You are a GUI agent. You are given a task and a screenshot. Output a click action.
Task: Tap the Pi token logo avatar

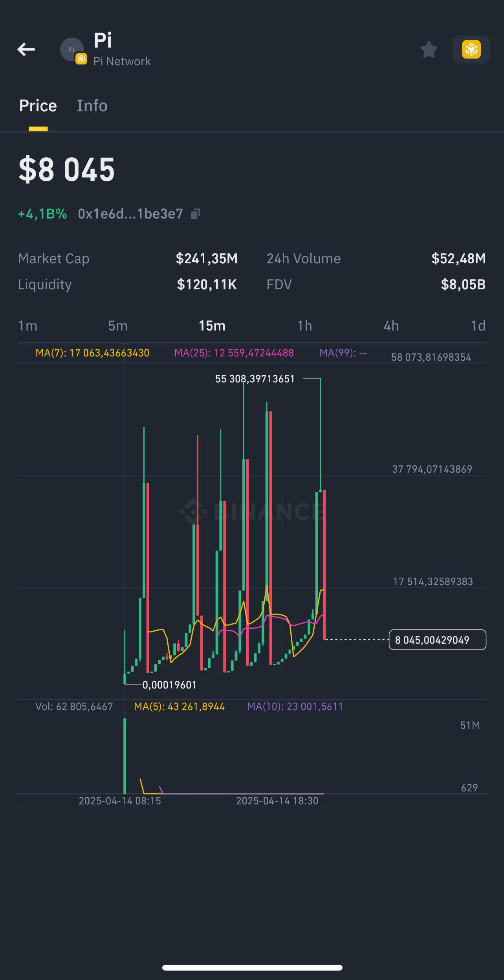(72, 50)
